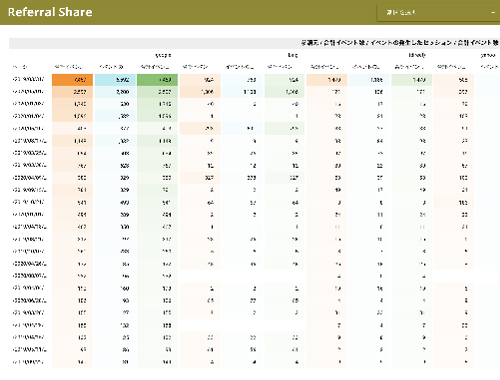The image size is (500, 380).
Task: Click the Referral Share title
Action: point(50,12)
